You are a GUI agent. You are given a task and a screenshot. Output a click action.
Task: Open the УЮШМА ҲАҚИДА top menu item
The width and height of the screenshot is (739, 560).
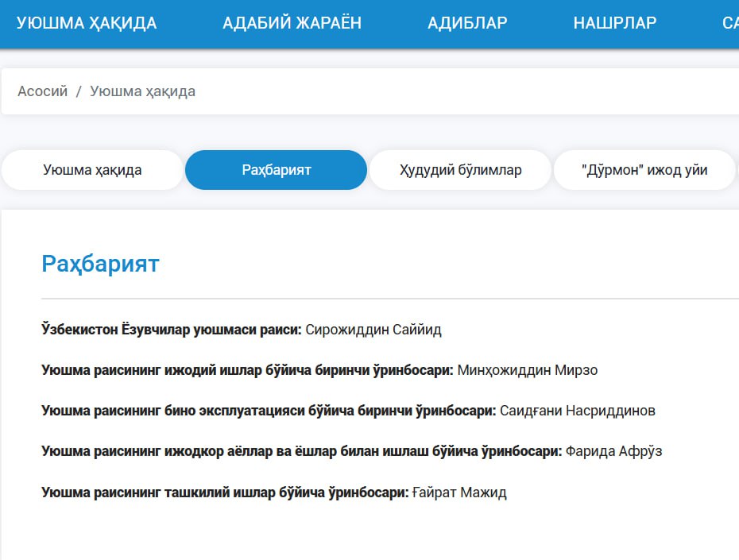tap(87, 23)
